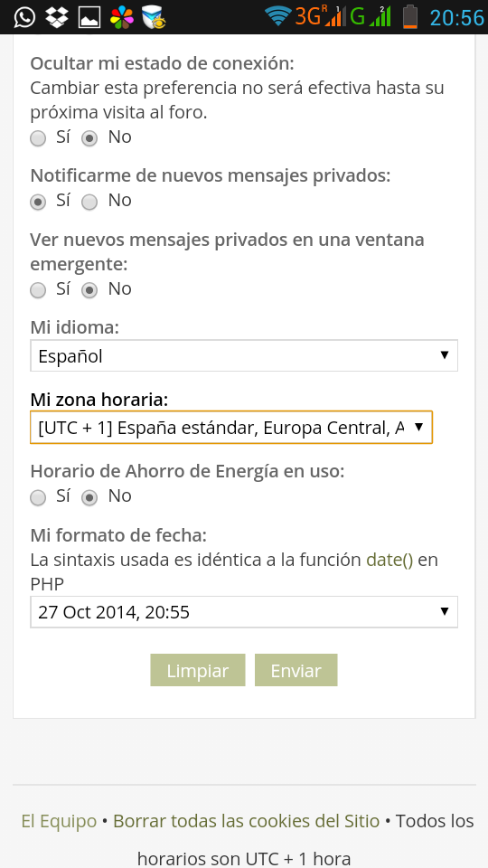The height and width of the screenshot is (868, 488).
Task: Select Sí for Horario de Ahorro de Energía
Action: (x=38, y=497)
